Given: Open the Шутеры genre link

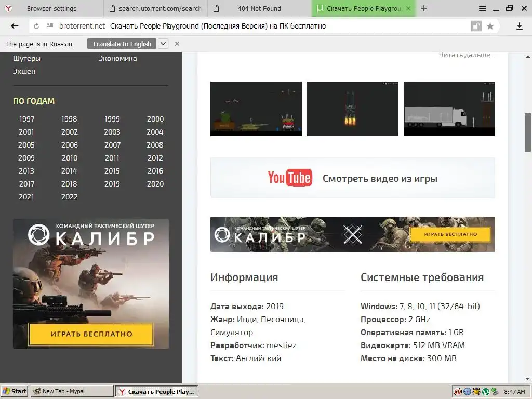Looking at the screenshot, I should (27, 58).
